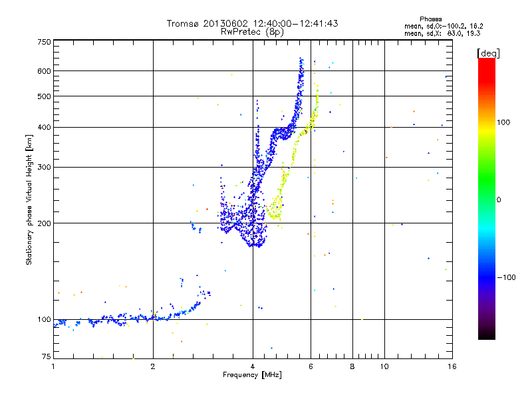Click the plot title 'Tromsø 20130602 12:40:00-12:41:43'
Screen dimensions: 532x399
(252, 23)
